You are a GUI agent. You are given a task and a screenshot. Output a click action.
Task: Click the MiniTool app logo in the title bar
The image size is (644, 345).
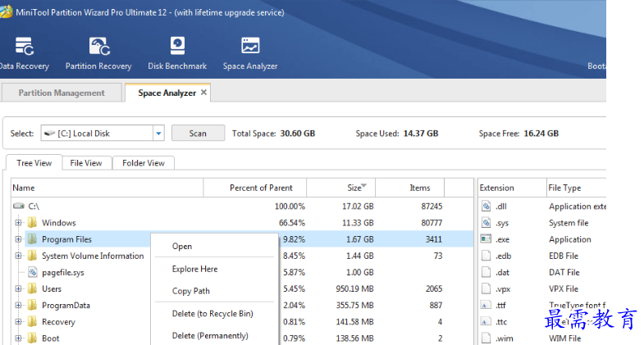6,11
